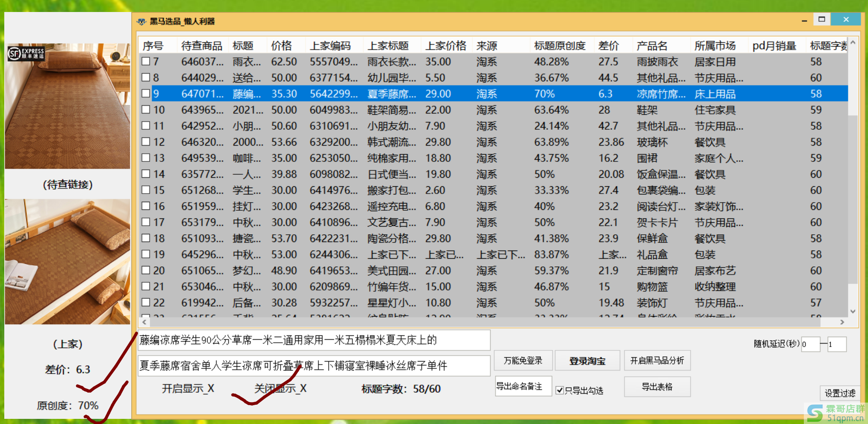Minimize the 黑马选品 window
868x424 pixels.
point(804,21)
